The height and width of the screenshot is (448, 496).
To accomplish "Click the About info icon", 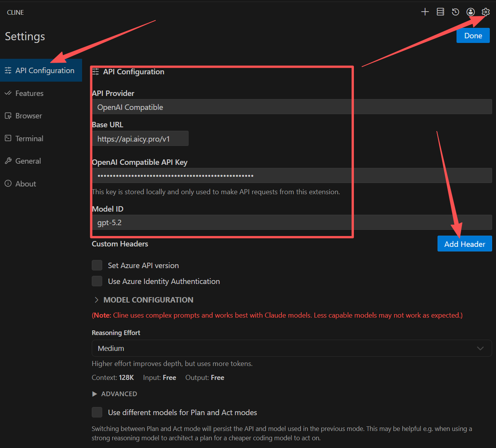I will coord(8,184).
